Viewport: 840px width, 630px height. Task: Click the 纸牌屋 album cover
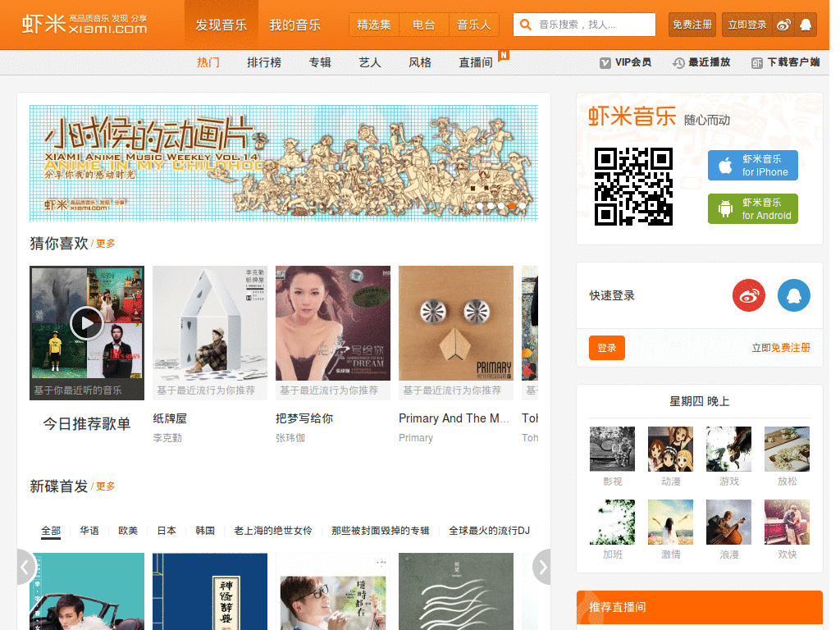210,323
